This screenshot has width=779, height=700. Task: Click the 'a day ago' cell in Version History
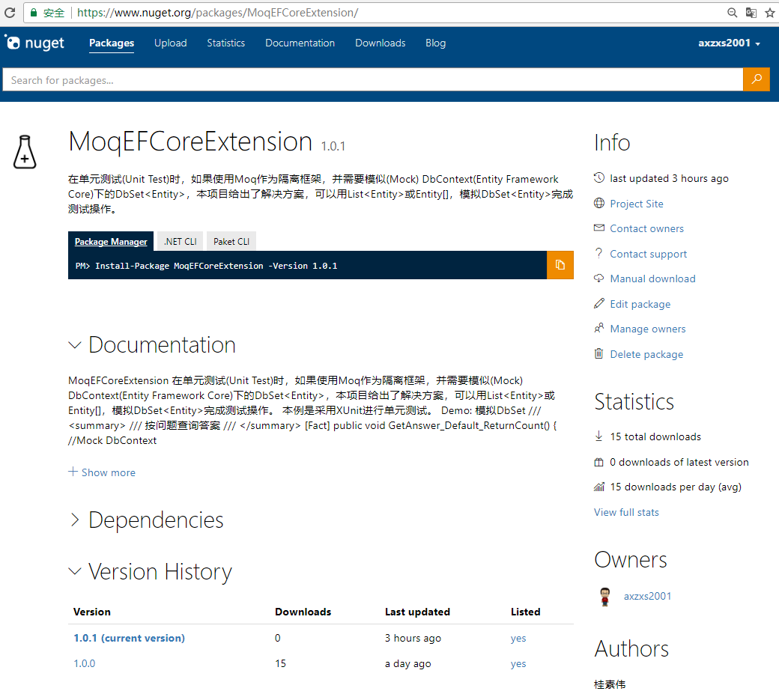click(x=408, y=664)
